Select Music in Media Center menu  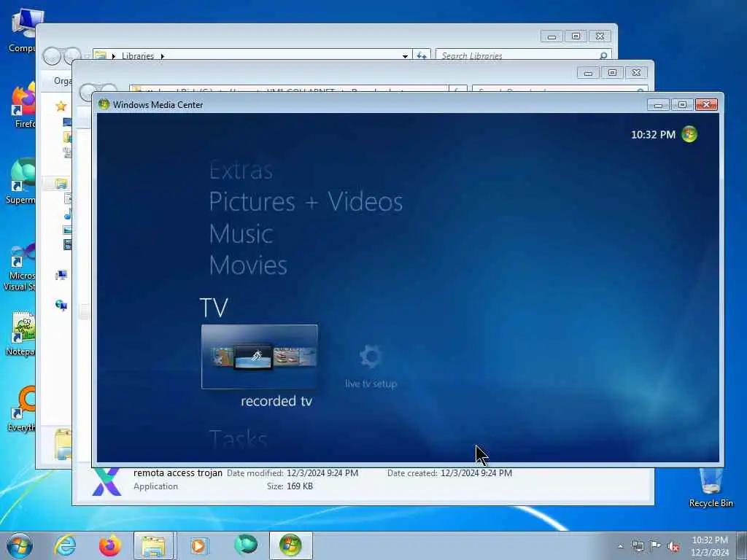coord(241,234)
